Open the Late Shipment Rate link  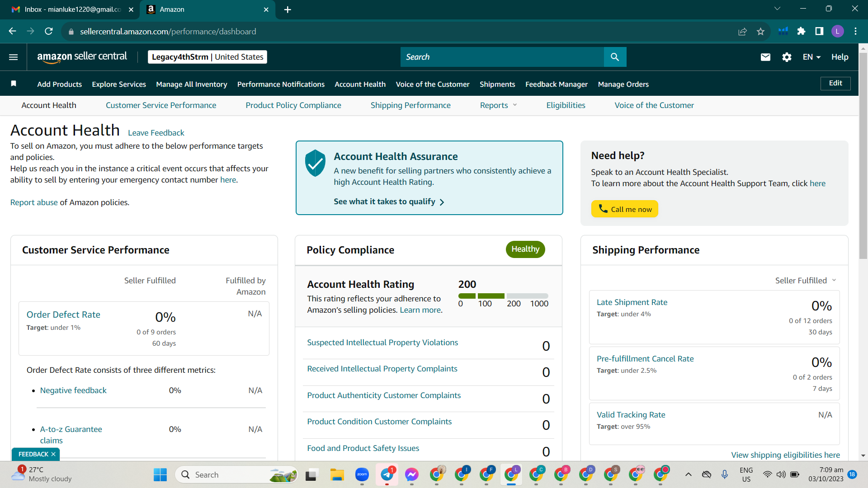[632, 302]
